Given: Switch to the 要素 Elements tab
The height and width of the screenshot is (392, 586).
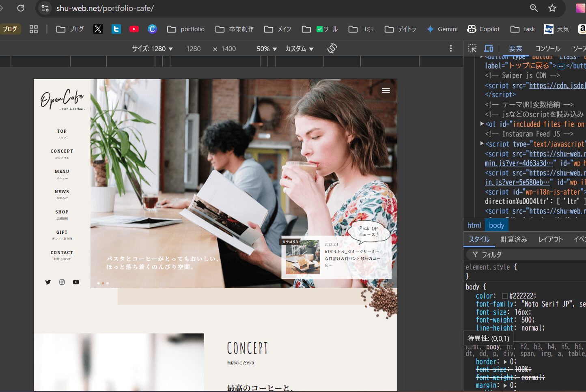Looking at the screenshot, I should pos(515,49).
